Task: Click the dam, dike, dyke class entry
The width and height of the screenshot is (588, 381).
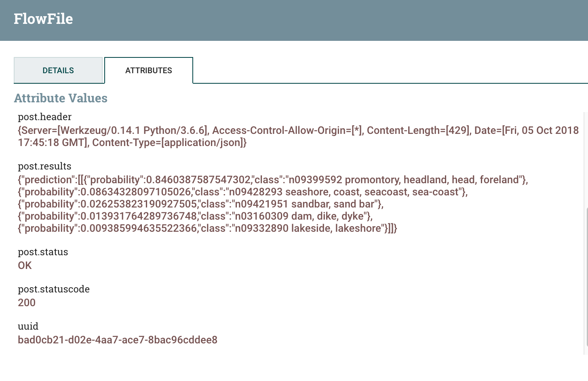Action: pyautogui.click(x=194, y=216)
